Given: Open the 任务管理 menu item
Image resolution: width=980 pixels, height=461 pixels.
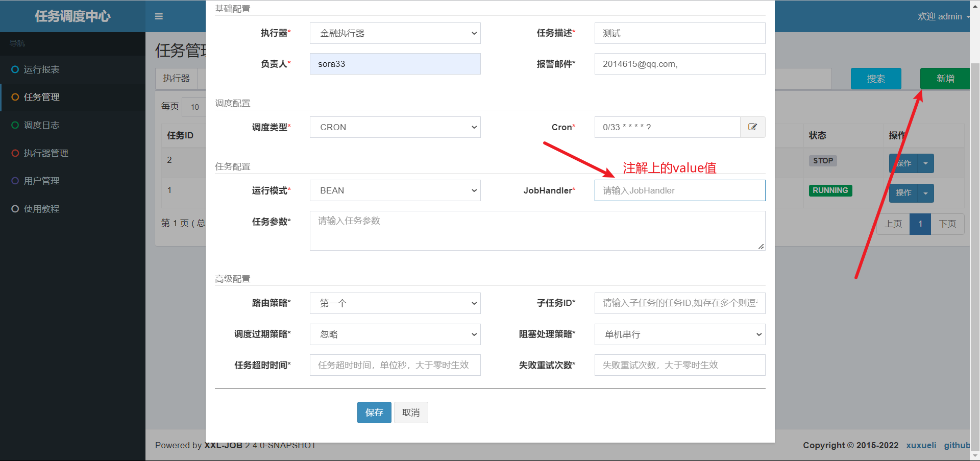Looking at the screenshot, I should (x=41, y=97).
